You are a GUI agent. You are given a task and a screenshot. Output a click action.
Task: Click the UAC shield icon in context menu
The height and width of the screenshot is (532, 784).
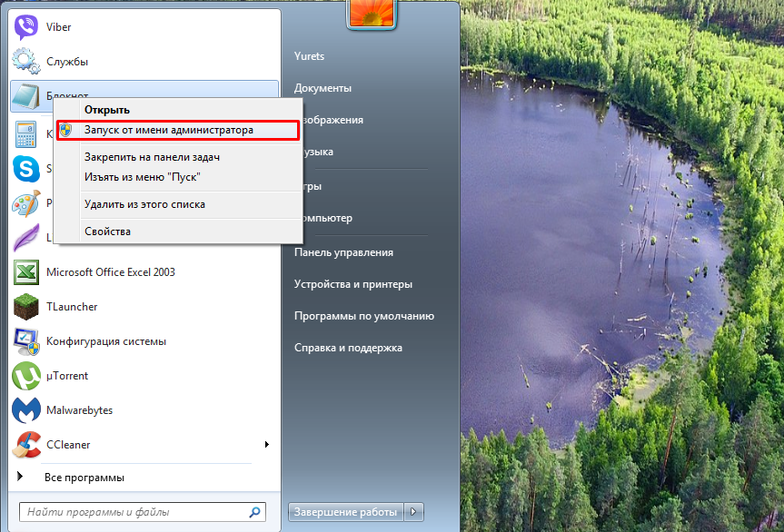coord(65,131)
